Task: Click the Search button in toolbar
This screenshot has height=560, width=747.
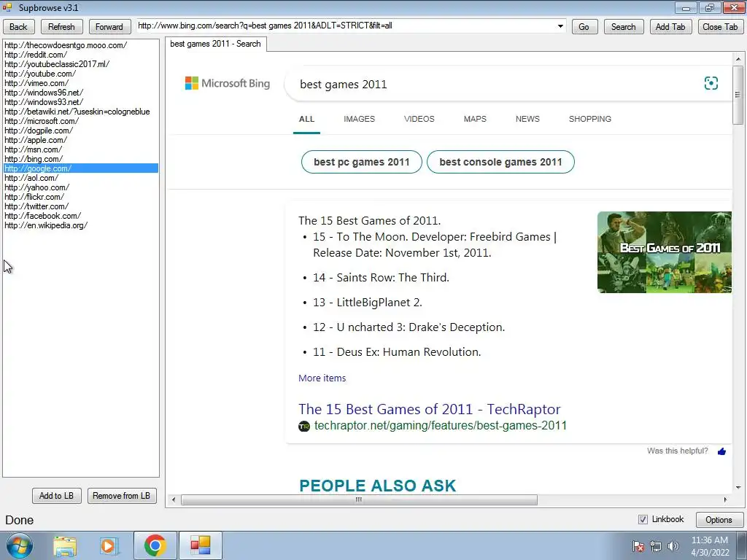Action: pyautogui.click(x=623, y=27)
